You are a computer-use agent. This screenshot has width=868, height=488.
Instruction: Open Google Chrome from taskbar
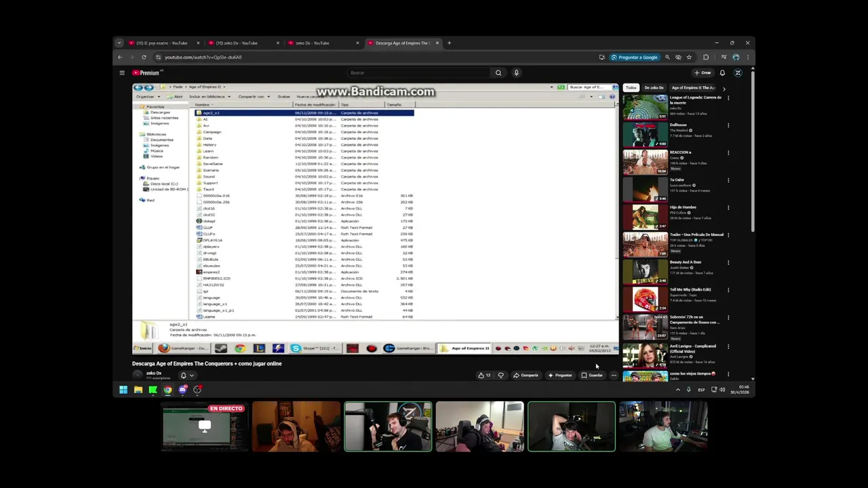tap(167, 390)
